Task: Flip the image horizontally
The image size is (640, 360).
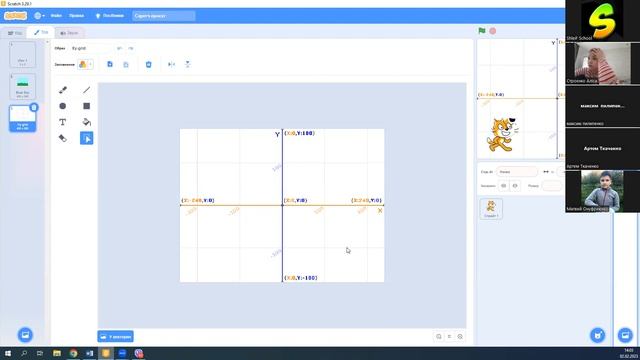Action: tap(171, 64)
